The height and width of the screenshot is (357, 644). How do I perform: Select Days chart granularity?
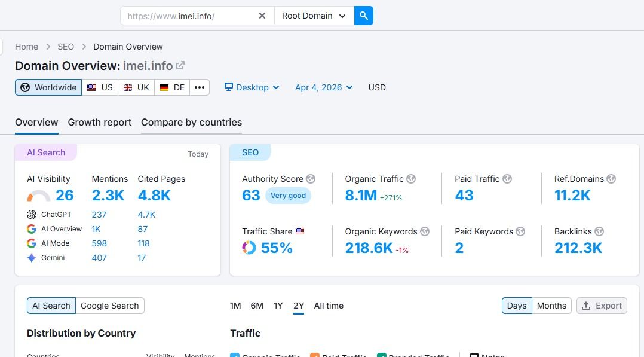(517, 306)
